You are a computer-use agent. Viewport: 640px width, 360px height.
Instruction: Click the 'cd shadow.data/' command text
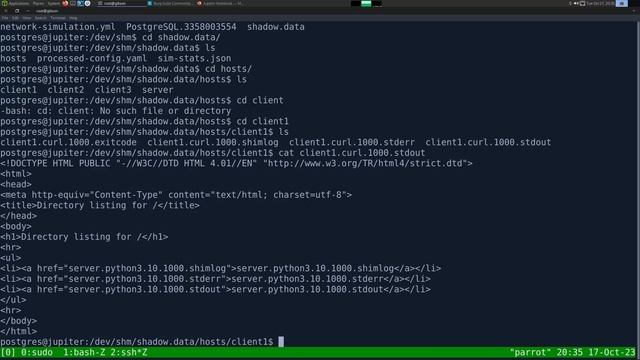click(x=181, y=38)
